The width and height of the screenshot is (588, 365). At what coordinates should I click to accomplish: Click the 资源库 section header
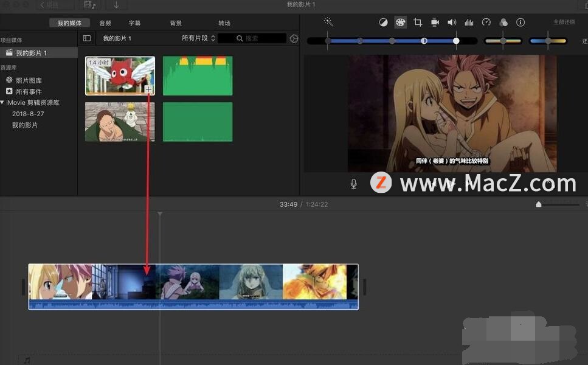(9, 68)
